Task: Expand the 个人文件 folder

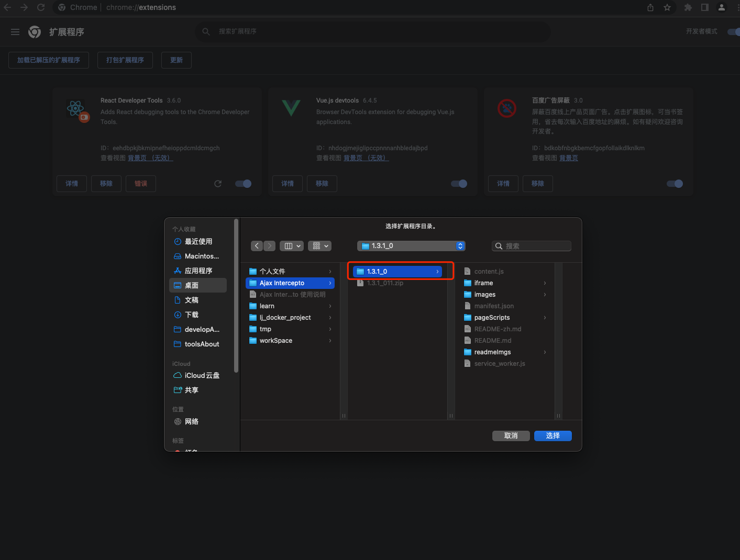Action: [330, 272]
